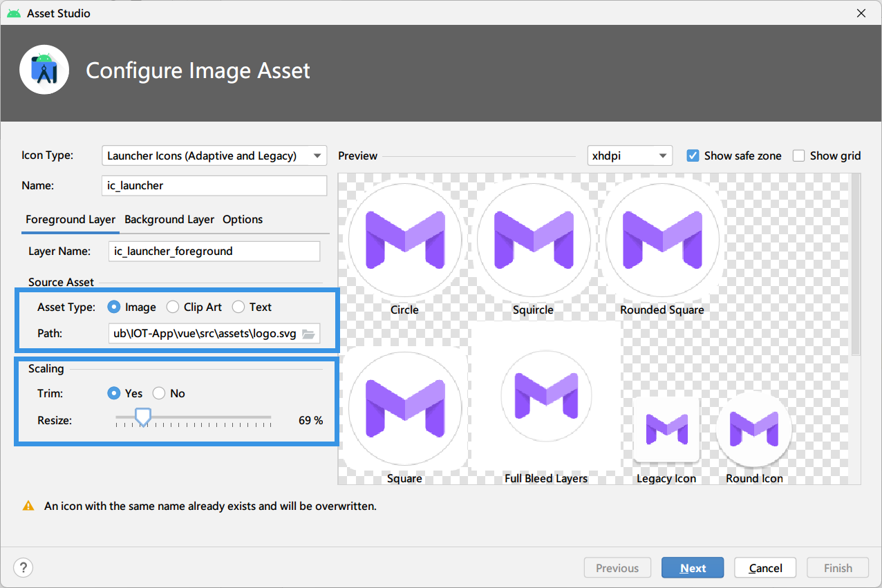The height and width of the screenshot is (588, 882).
Task: Switch to the Background Layer tab
Action: point(169,219)
